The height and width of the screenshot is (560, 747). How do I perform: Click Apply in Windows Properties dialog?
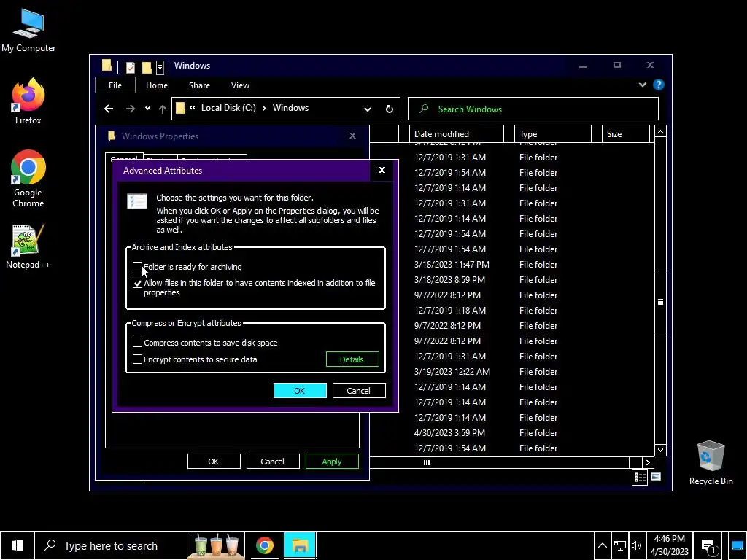coord(332,462)
